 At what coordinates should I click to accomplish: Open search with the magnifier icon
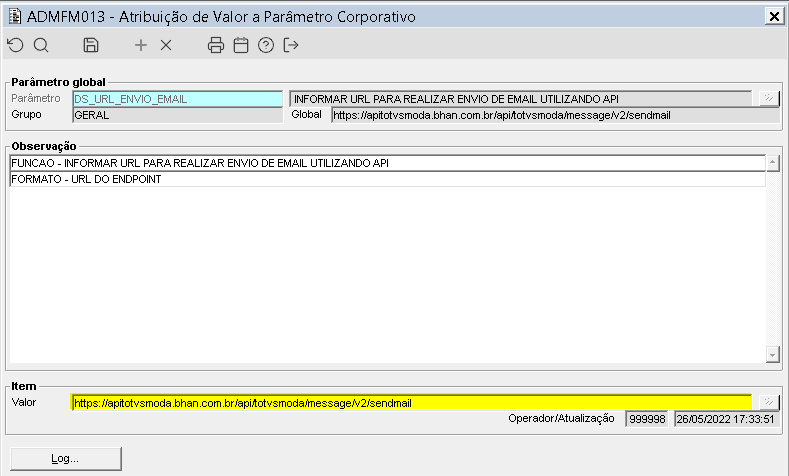41,45
